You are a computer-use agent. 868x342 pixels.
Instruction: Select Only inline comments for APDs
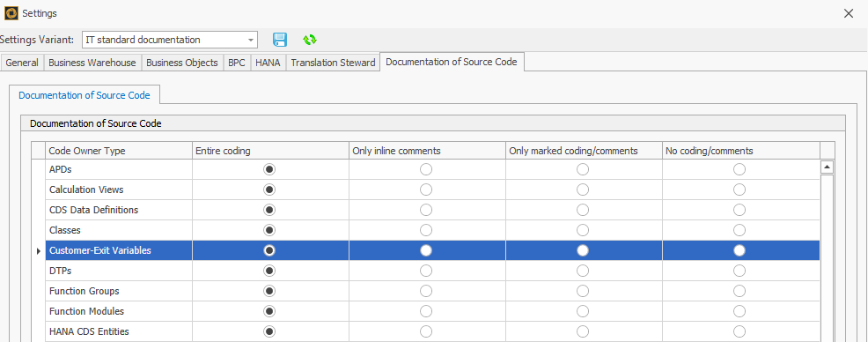[x=426, y=169]
